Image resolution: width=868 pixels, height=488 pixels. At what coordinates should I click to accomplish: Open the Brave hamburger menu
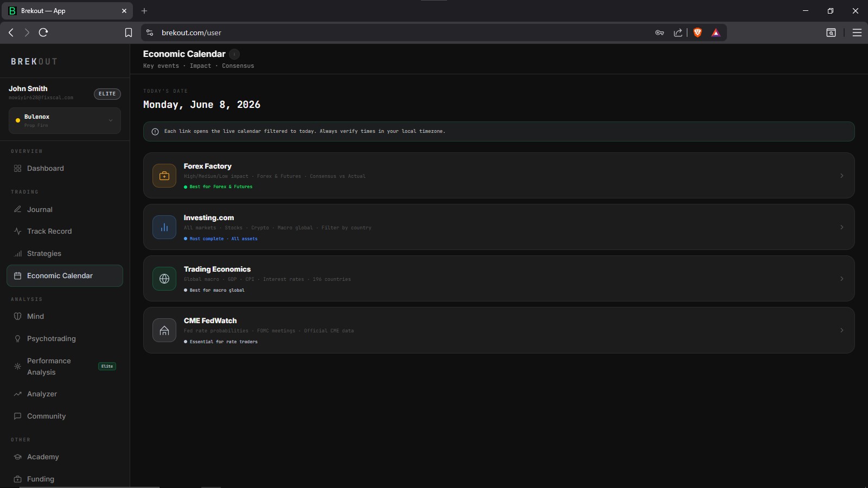click(x=857, y=33)
